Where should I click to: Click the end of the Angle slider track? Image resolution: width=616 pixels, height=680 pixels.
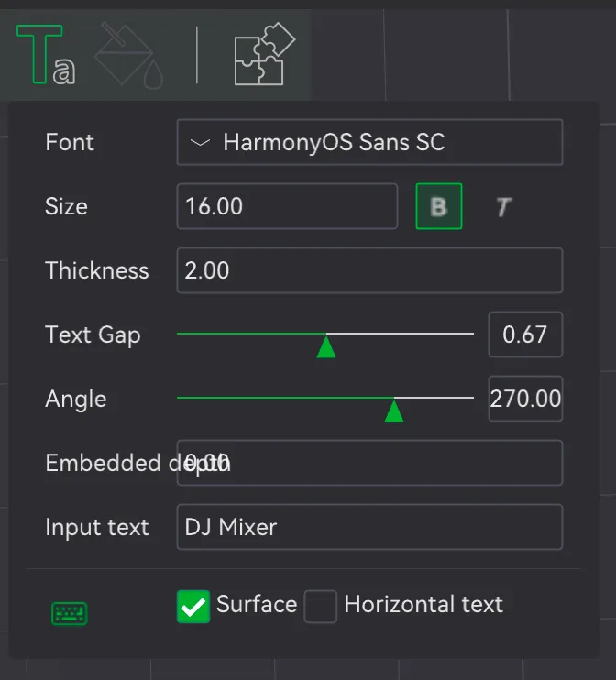[x=472, y=398]
